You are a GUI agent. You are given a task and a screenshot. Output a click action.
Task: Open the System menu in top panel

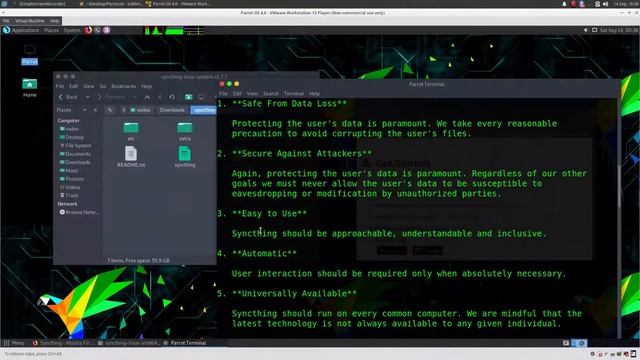[72, 30]
